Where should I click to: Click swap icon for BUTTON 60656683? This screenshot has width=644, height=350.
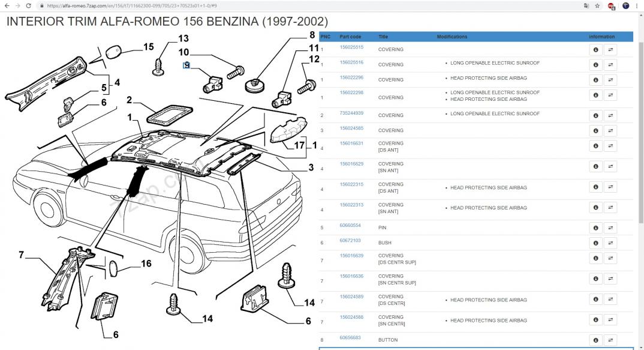tap(610, 340)
